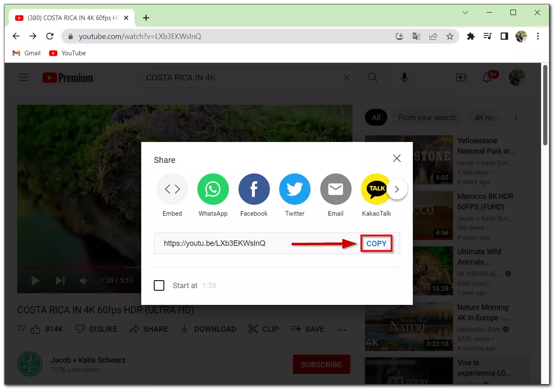Share via WhatsApp icon
The width and height of the screenshot is (557, 392).
tap(213, 189)
